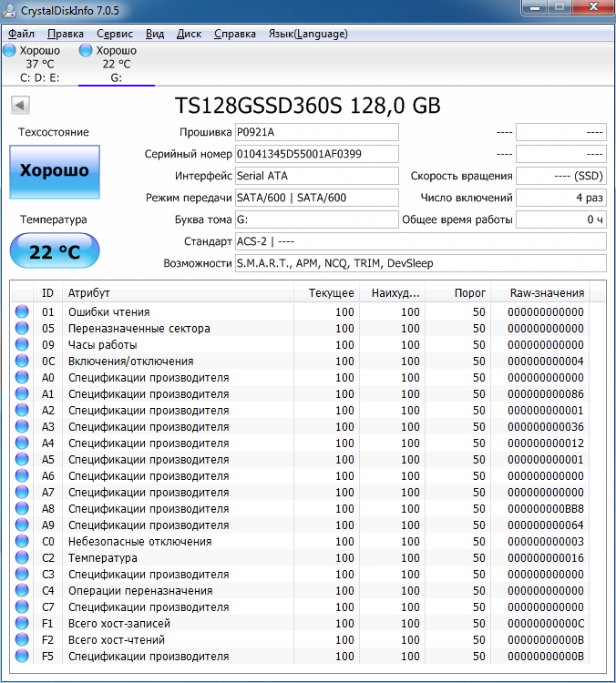616x683 pixels.
Task: Click the Буква тома field G:
Action: [x=317, y=219]
